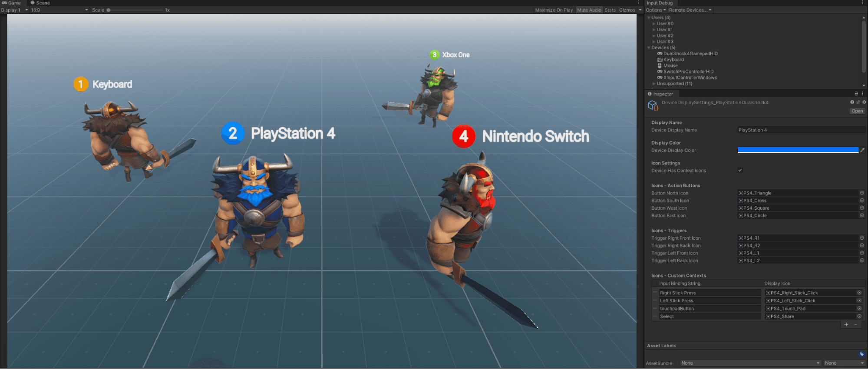This screenshot has height=369, width=868.
Task: Click the drag handle of the Select row
Action: (656, 316)
